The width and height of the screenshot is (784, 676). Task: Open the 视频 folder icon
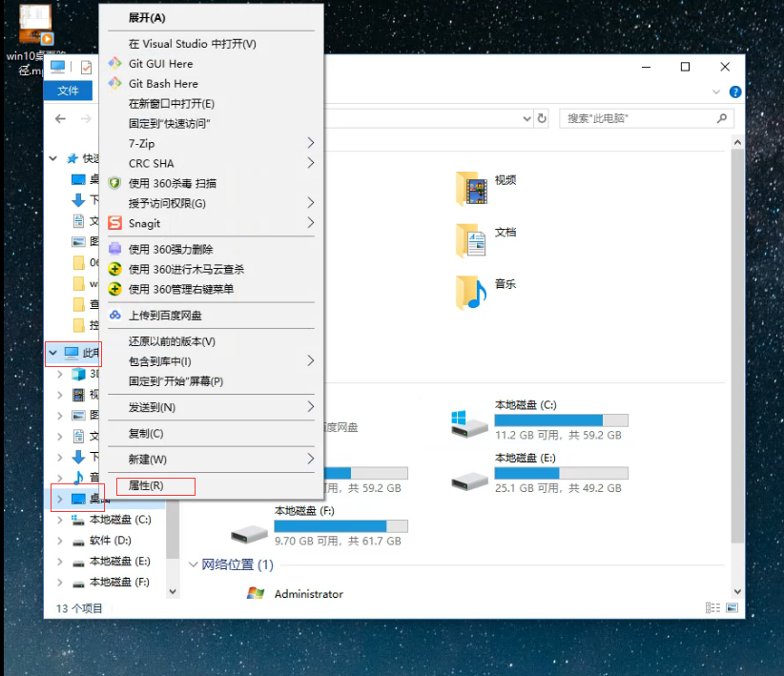471,188
